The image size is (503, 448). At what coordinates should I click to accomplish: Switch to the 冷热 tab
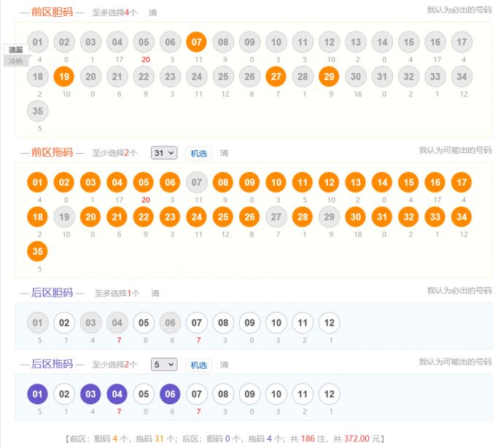point(16,61)
